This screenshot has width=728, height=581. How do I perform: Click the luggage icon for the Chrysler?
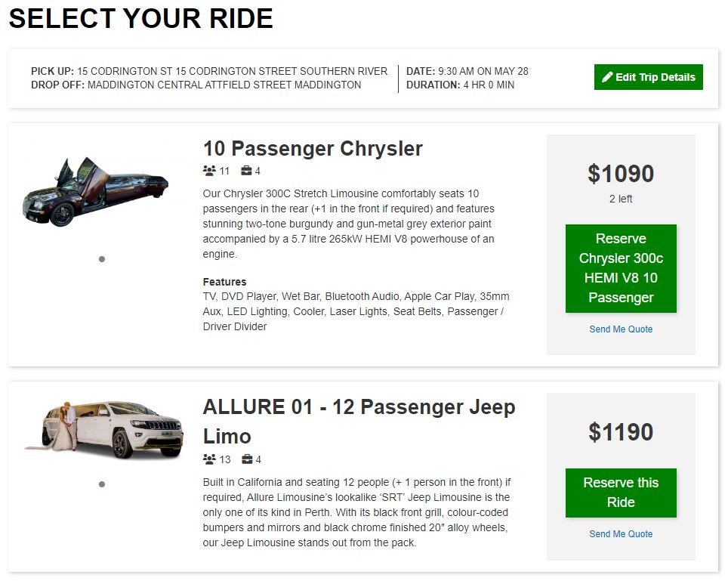pyautogui.click(x=246, y=171)
